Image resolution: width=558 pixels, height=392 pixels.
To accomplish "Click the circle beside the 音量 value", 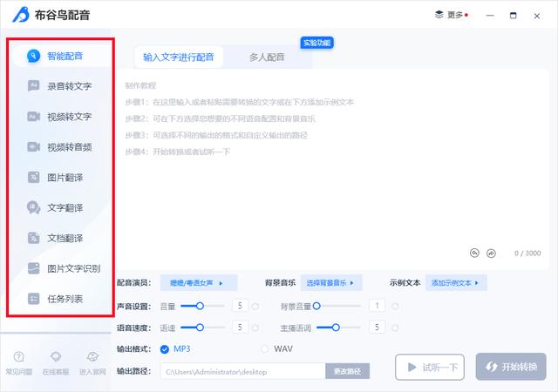I will (255, 306).
